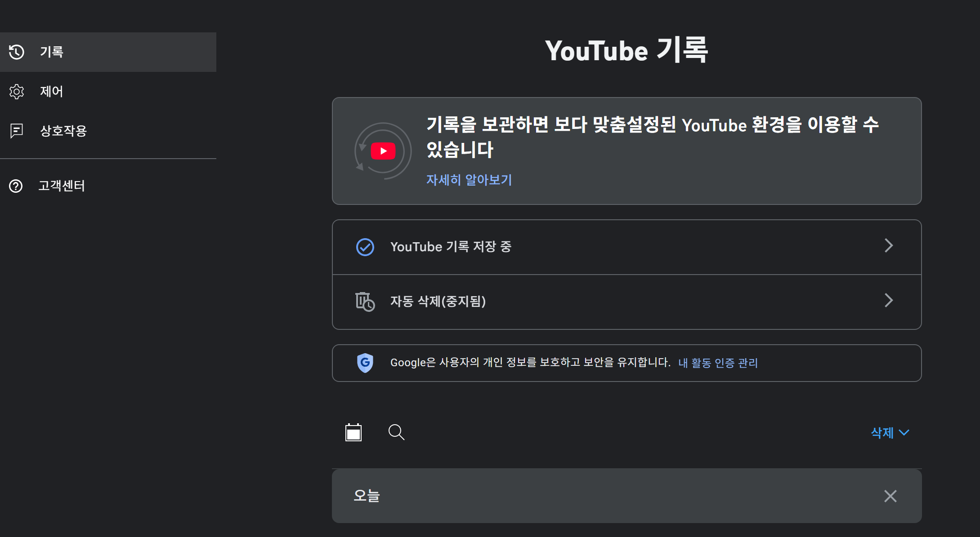Viewport: 980px width, 537px height.
Task: Click the Google privacy shield icon
Action: click(x=365, y=363)
